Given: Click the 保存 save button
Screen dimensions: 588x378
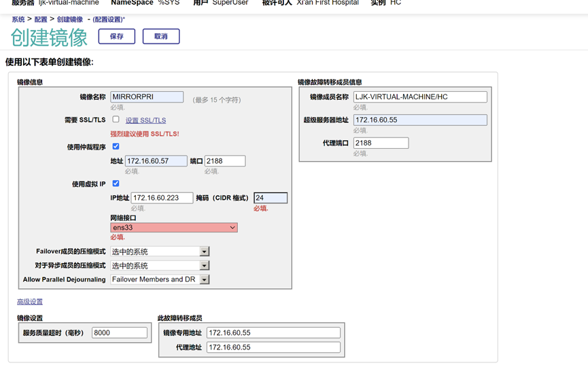Looking at the screenshot, I should click(x=116, y=36).
